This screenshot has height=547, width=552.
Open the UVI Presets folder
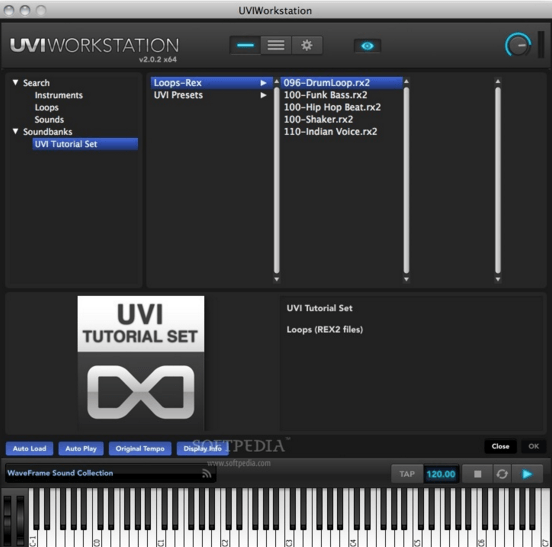[x=212, y=95]
